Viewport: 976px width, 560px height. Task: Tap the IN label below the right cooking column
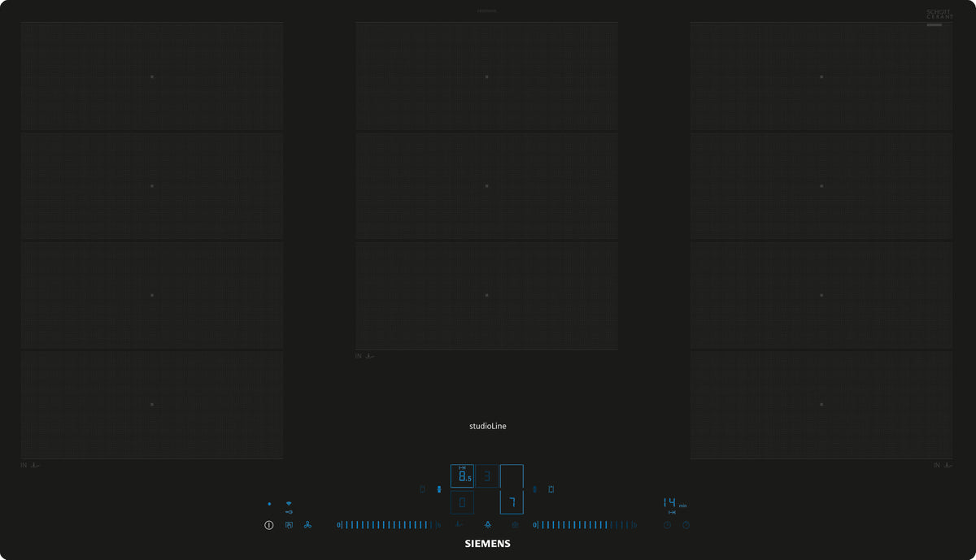click(x=937, y=465)
